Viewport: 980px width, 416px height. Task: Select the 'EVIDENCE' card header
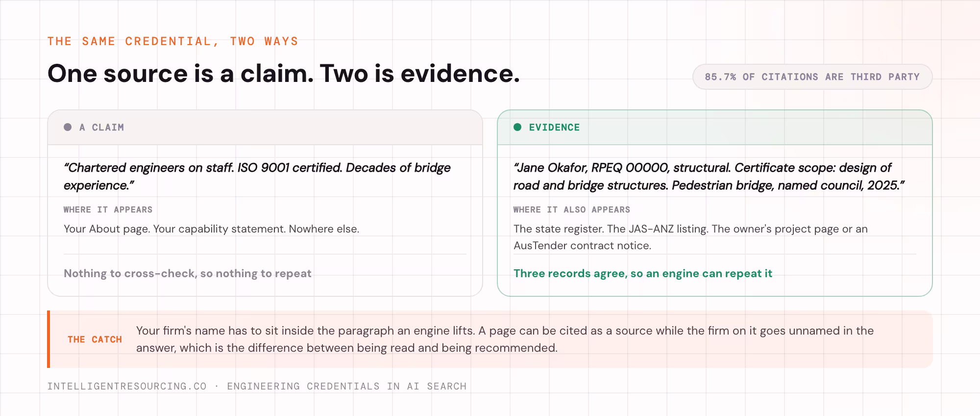(715, 128)
